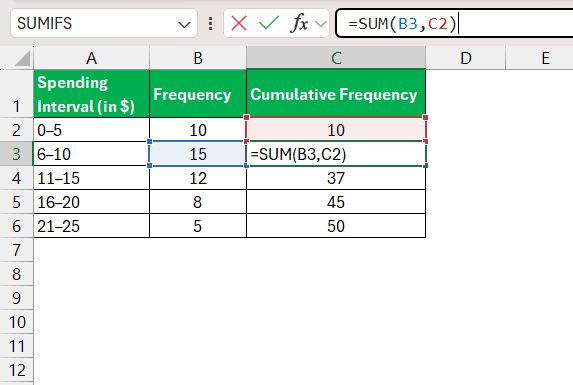Select column D header
573x385 pixels.
pyautogui.click(x=466, y=58)
